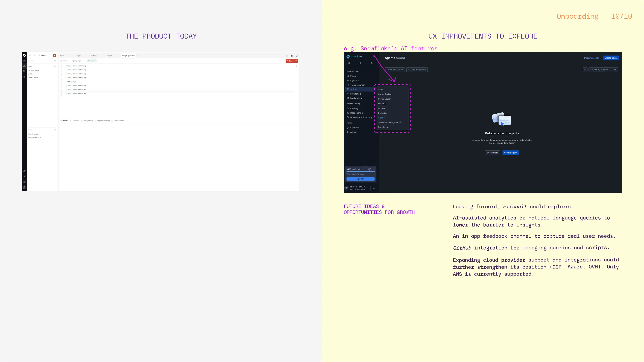Expand the Created By Anyone dropdown
Image resolution: width=644 pixels, height=362 pixels.
click(x=603, y=70)
